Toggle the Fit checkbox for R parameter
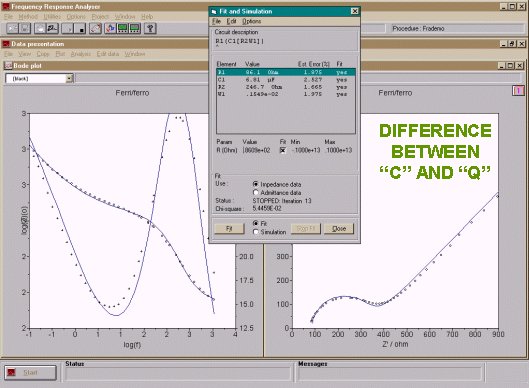Screen dimensions: 529x388 283,150
